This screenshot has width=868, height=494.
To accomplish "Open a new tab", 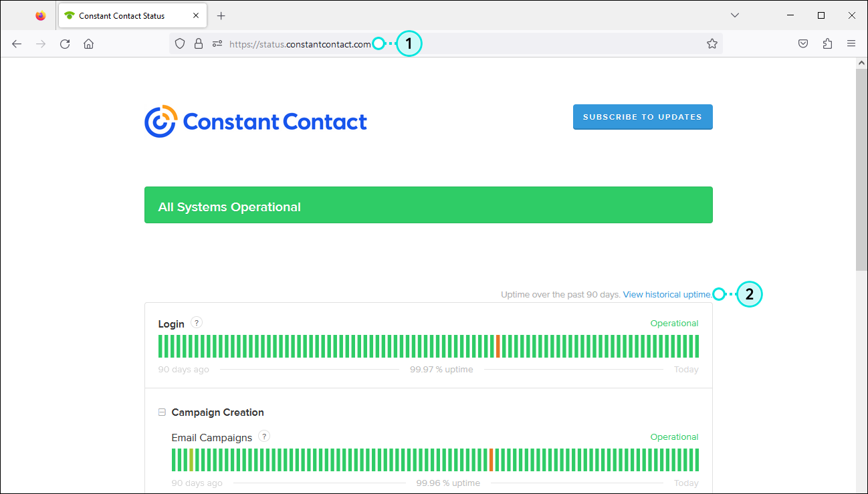I will coord(221,15).
